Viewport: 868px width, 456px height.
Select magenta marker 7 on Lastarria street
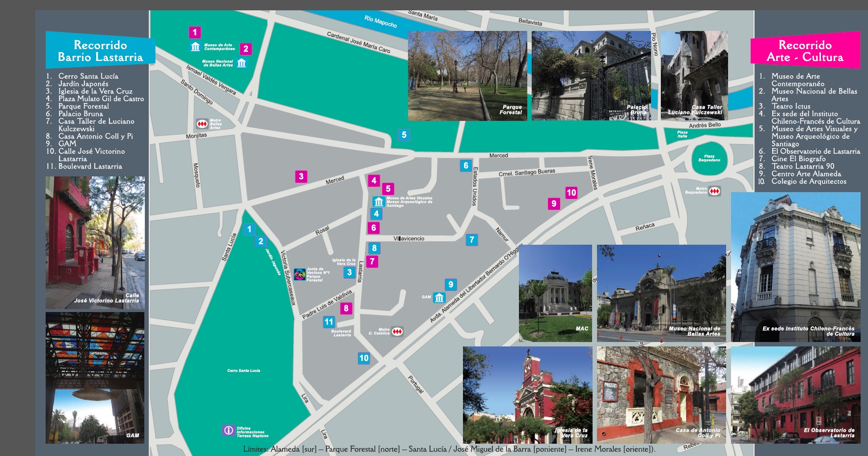pyautogui.click(x=372, y=261)
